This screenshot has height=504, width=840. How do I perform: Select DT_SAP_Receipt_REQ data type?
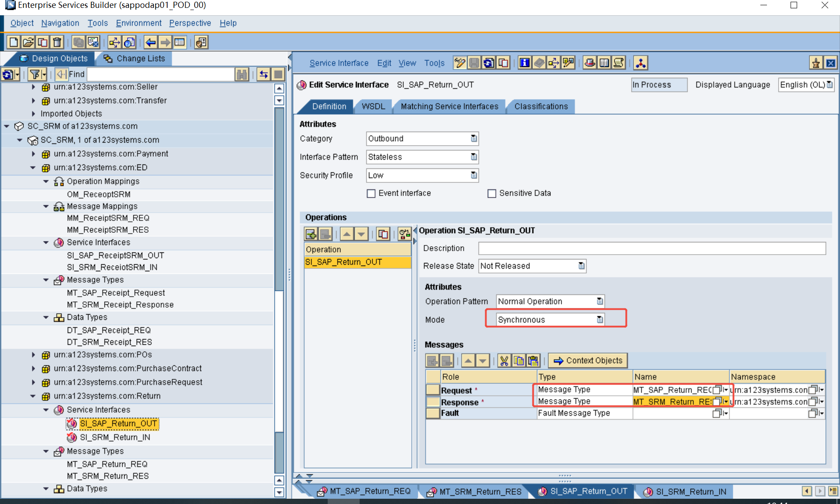pos(109,330)
